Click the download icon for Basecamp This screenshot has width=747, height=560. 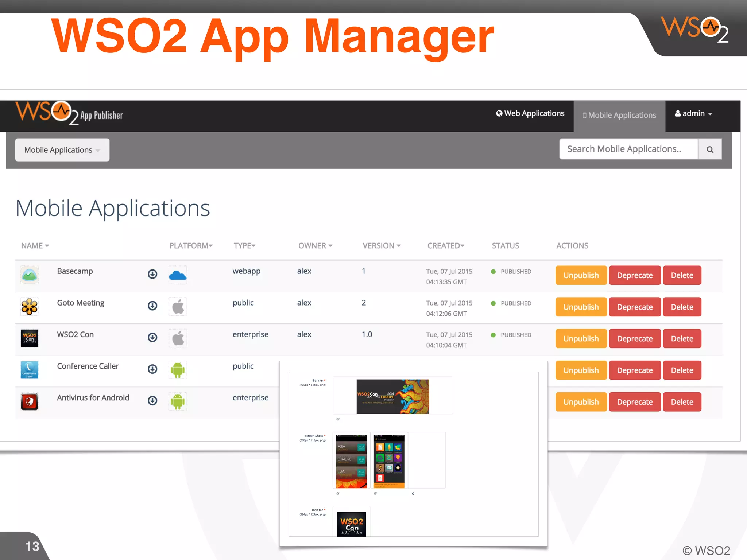pyautogui.click(x=152, y=274)
